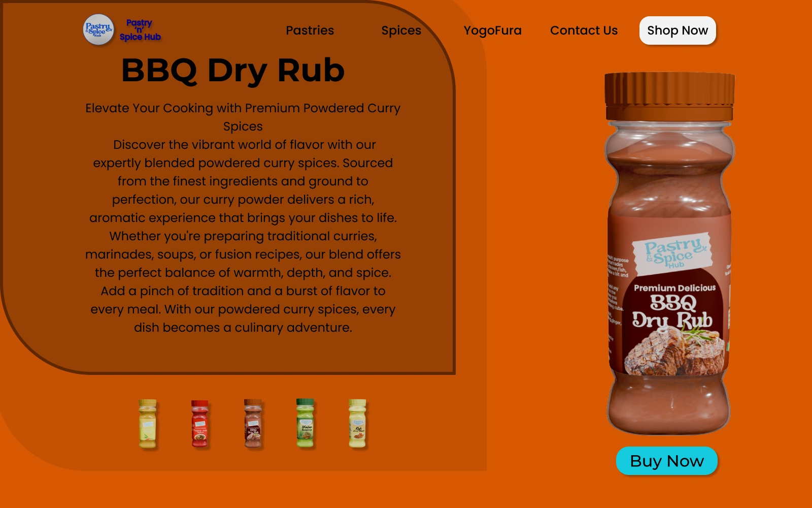This screenshot has width=812, height=508.
Task: Select the red pepper soup spice thumbnail
Action: pos(200,424)
